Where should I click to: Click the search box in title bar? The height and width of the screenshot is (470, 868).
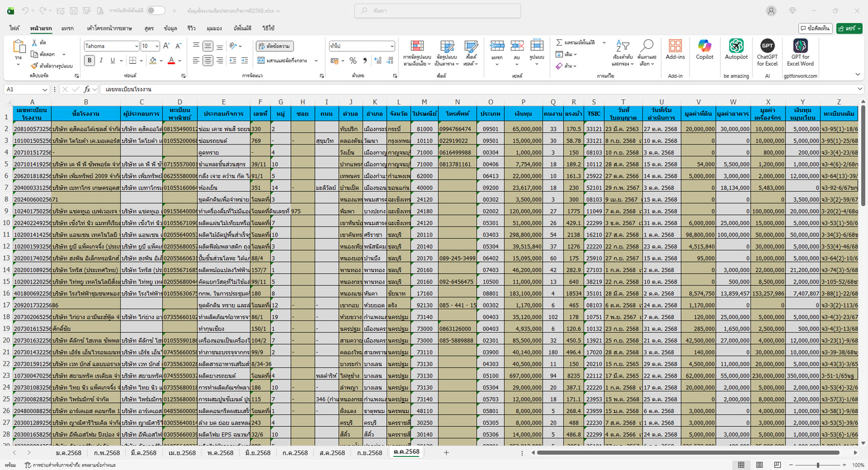[437, 11]
